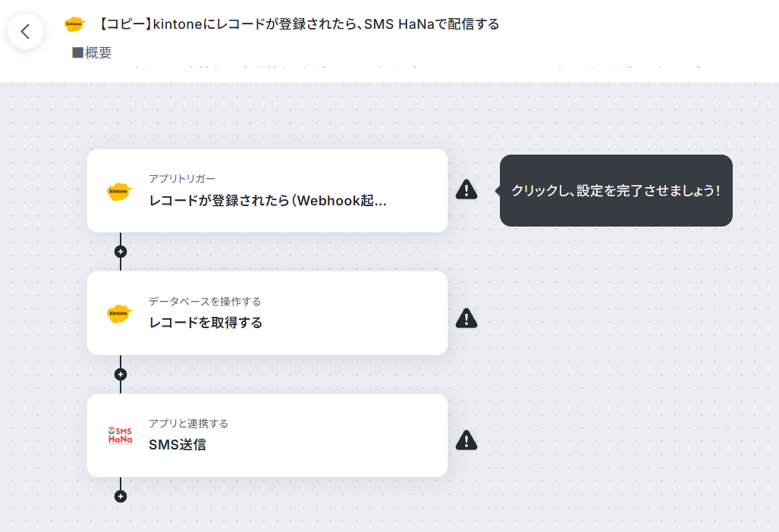Click the warning icon beside the SMS送信 card
779x532 pixels.
pos(466,440)
